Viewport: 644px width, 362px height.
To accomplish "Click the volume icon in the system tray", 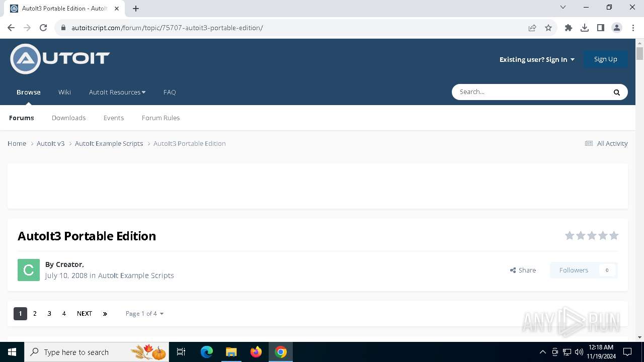I will coord(579,352).
